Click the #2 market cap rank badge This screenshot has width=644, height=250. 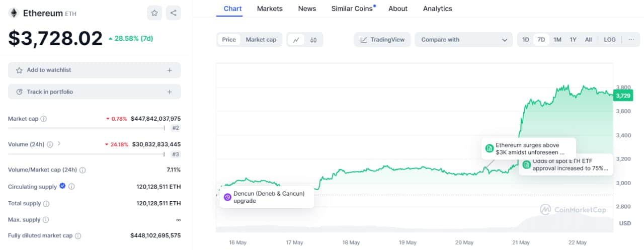tap(176, 128)
